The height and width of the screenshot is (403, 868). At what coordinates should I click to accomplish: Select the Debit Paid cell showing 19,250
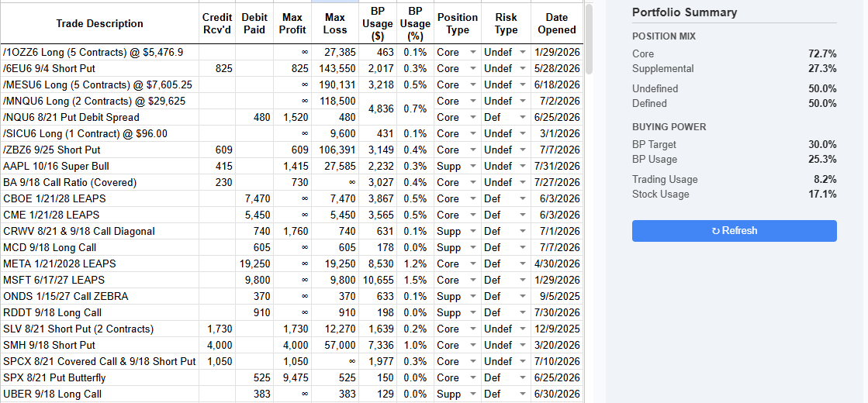254,263
